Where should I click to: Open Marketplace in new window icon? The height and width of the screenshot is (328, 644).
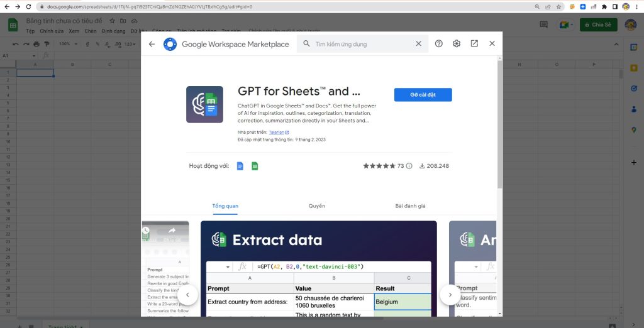(x=474, y=44)
